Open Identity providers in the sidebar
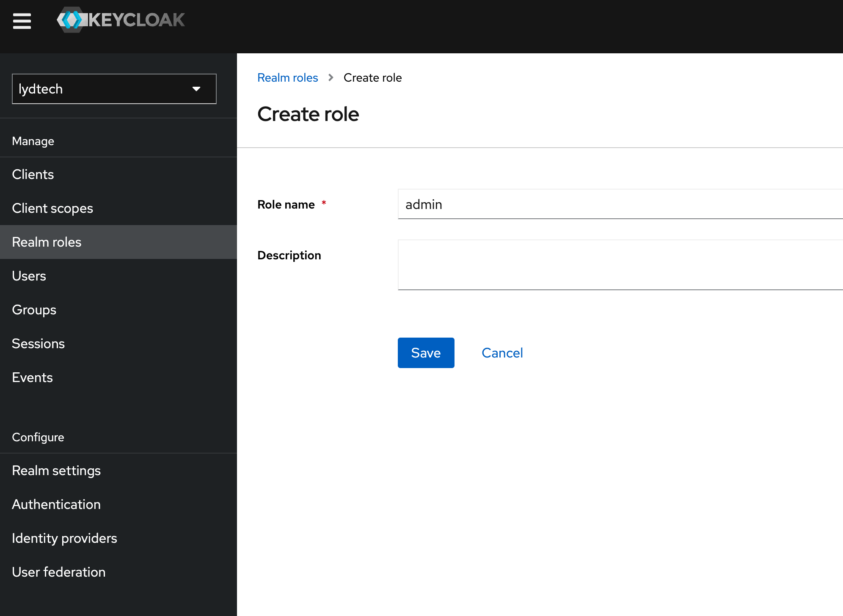This screenshot has height=616, width=843. (x=118, y=538)
